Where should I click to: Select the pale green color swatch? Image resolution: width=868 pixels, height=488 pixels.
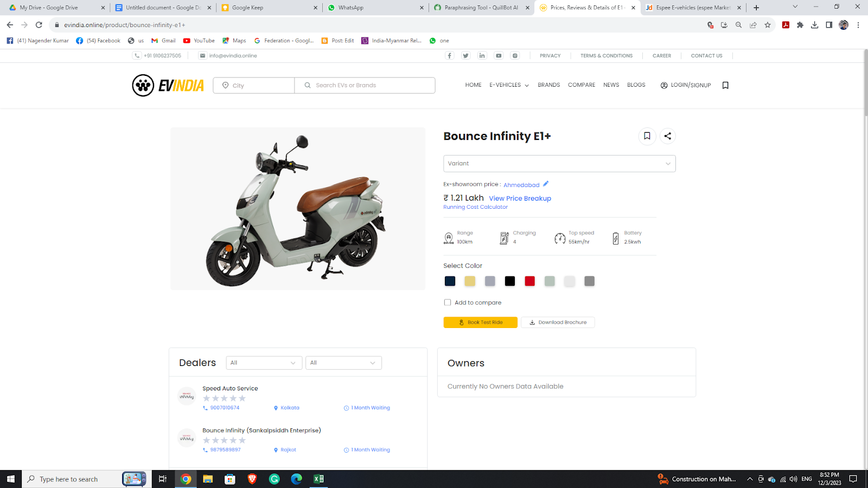550,281
